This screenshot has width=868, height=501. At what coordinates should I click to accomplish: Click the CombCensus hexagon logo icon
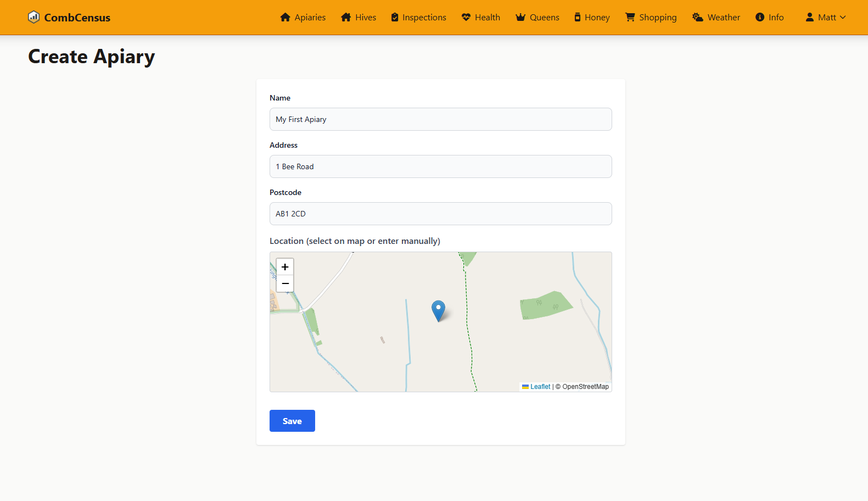click(x=33, y=17)
